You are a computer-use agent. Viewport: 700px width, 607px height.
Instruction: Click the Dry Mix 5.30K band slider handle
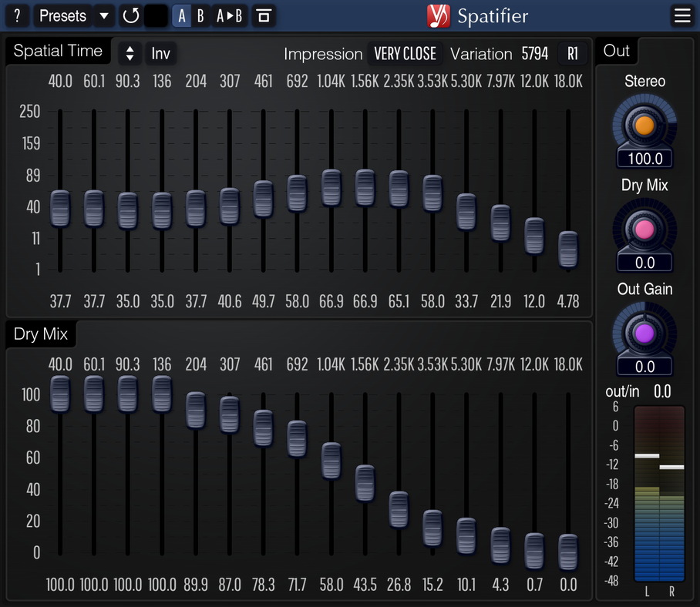click(466, 536)
